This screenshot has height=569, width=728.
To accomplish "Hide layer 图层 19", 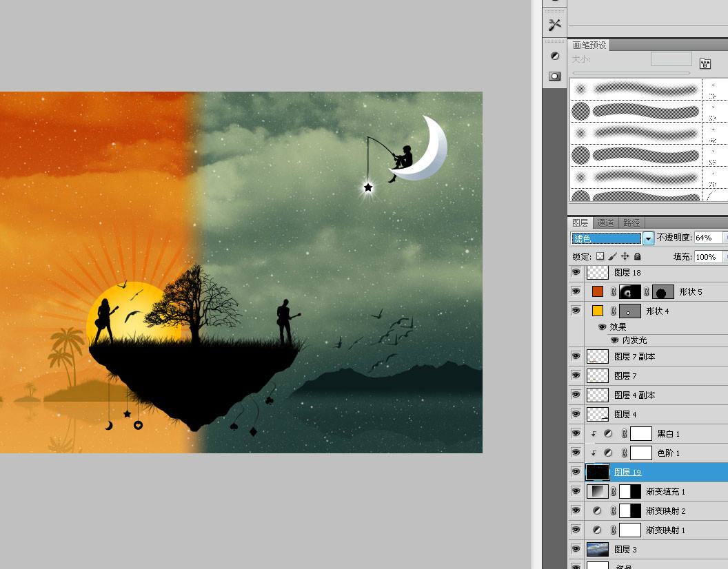I will (576, 472).
